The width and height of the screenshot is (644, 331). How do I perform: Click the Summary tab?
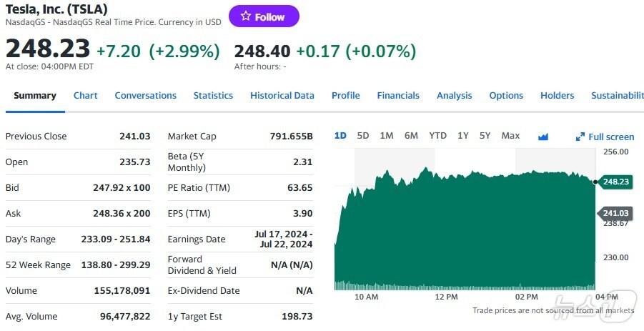tap(34, 96)
